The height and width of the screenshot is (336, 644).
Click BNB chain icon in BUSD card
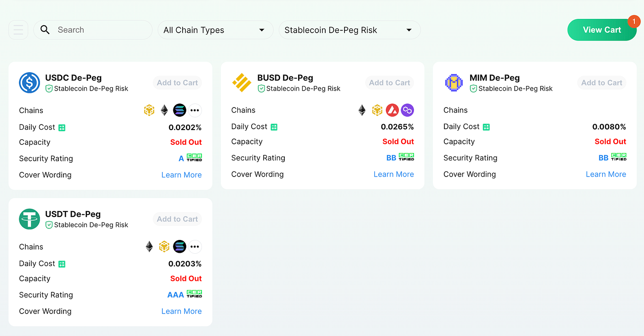377,110
